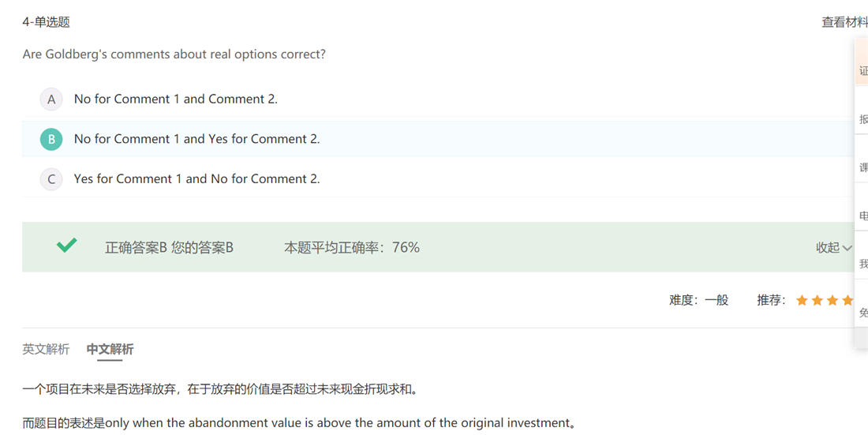Screen dimensions: 868x435
Task: Click the text "No for Comment 1 and Comment 2."
Action: coord(175,99)
